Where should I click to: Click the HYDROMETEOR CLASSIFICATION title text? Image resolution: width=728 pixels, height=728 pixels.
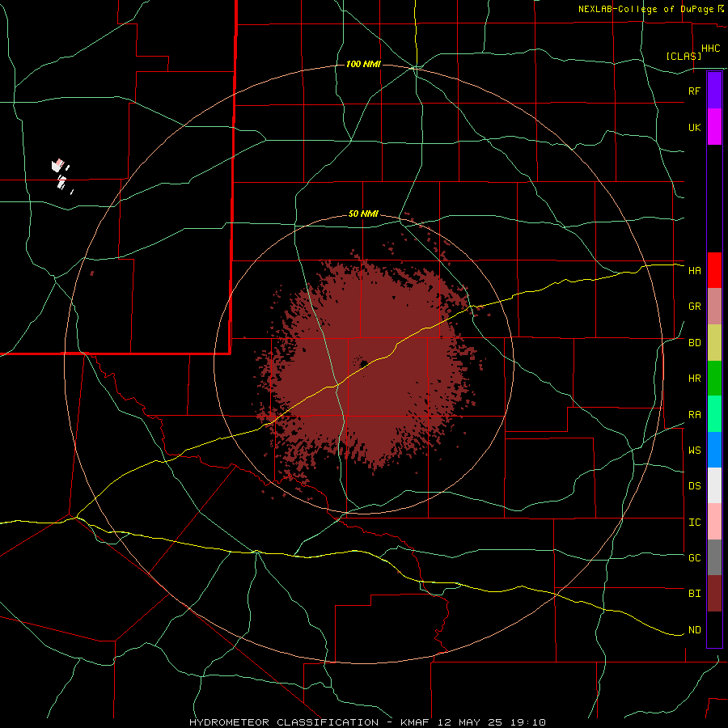(284, 722)
